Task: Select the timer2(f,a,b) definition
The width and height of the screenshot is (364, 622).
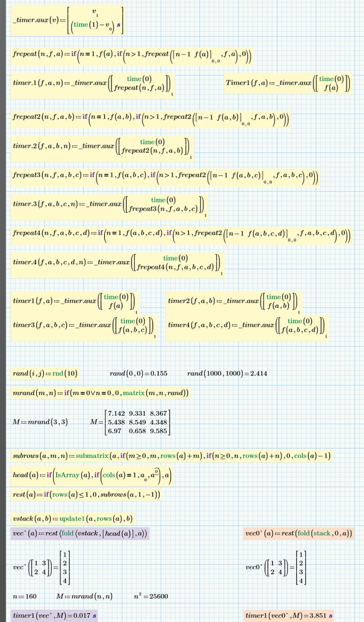Action: coord(234,302)
